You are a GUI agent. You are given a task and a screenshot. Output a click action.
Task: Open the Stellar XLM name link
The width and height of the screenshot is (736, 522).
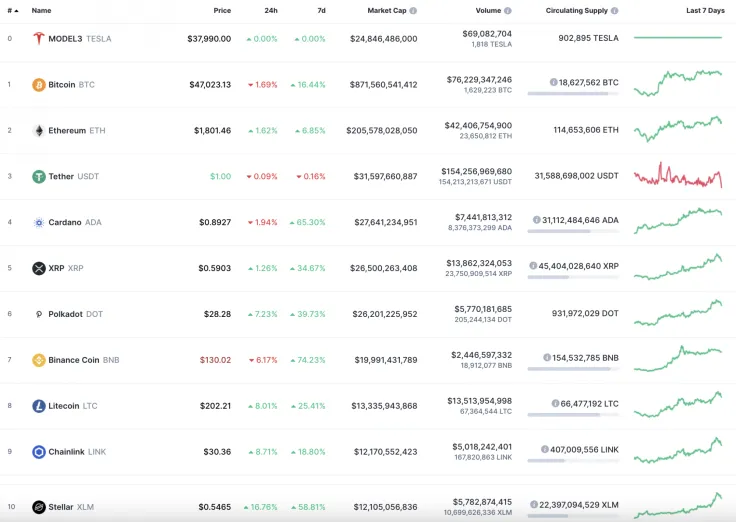[x=71, y=507]
